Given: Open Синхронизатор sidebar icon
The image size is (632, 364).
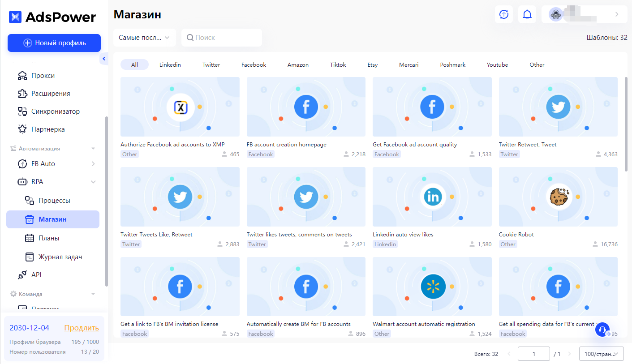Looking at the screenshot, I should (22, 111).
